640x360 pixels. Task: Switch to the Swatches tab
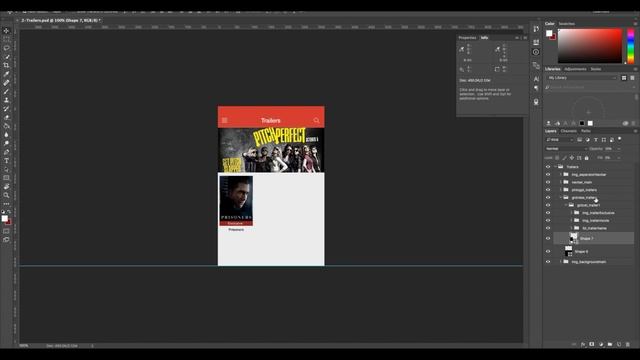[x=567, y=24]
